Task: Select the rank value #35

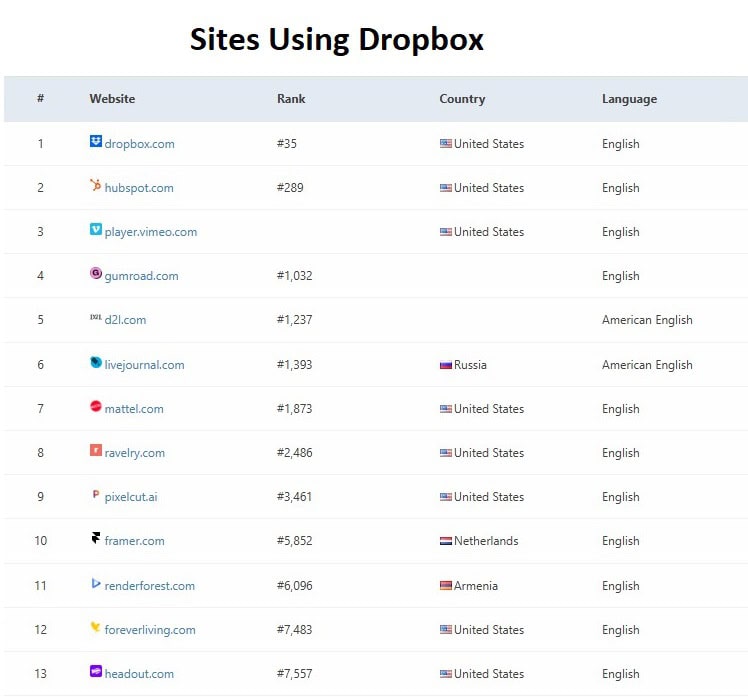Action: (287, 144)
